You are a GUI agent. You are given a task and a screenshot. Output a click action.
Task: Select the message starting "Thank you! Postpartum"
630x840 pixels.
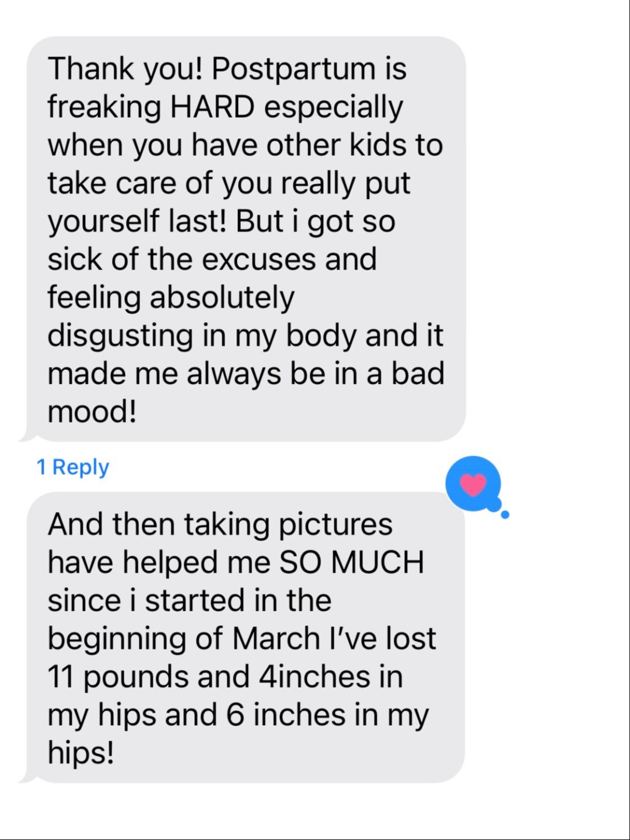tap(246, 239)
